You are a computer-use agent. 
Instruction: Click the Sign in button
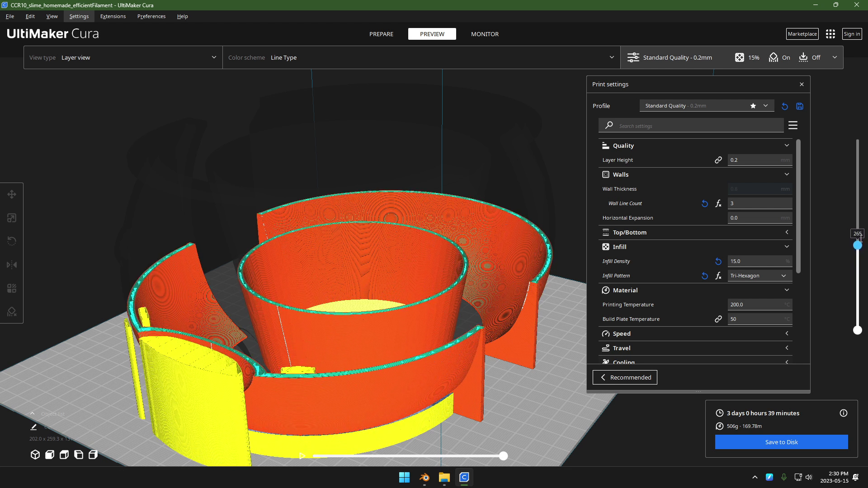[x=852, y=34]
